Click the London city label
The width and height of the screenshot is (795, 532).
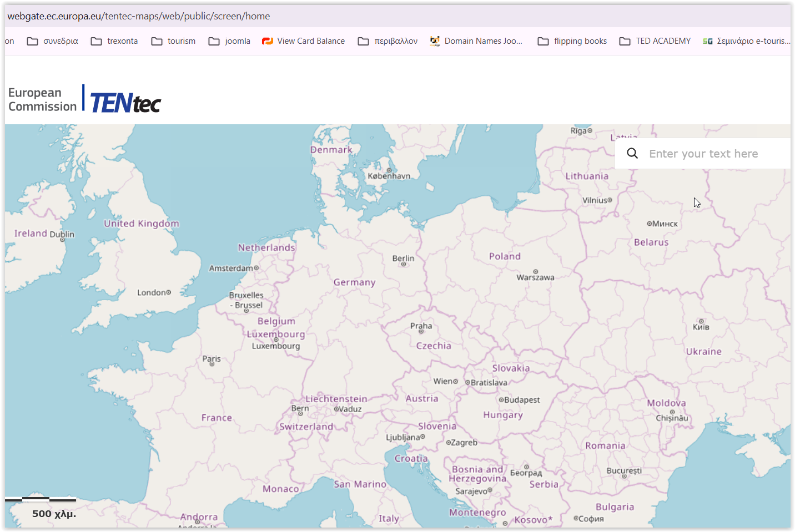click(x=151, y=292)
